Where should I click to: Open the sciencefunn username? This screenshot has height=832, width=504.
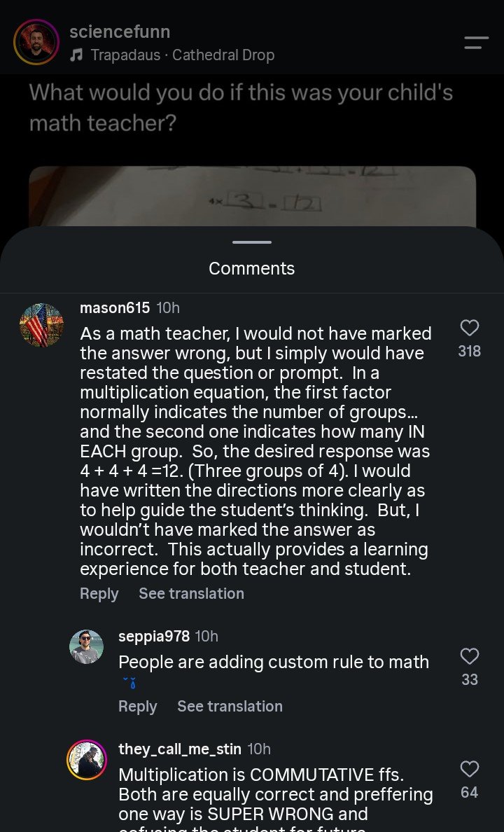(120, 32)
